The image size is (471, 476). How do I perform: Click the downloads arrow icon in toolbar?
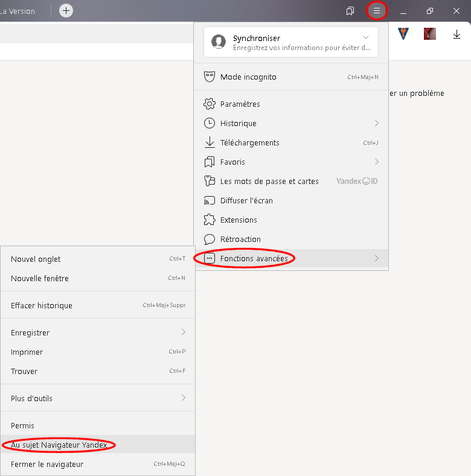point(457,34)
